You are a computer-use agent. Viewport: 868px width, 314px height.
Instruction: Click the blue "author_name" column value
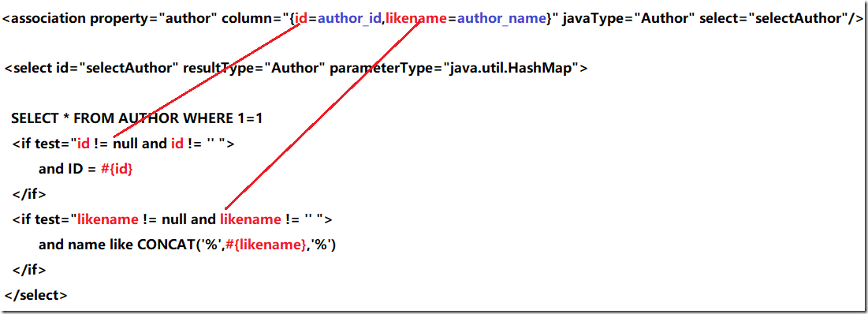(x=501, y=19)
